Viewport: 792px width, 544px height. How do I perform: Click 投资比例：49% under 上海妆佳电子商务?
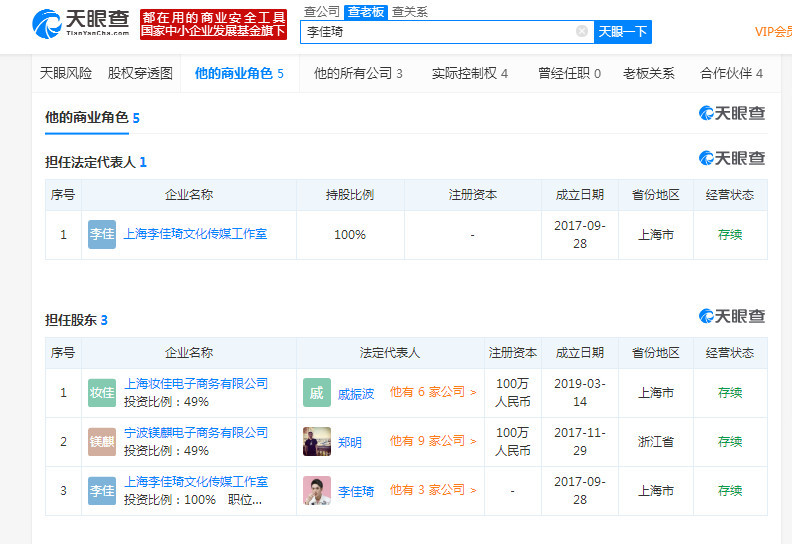pos(166,402)
